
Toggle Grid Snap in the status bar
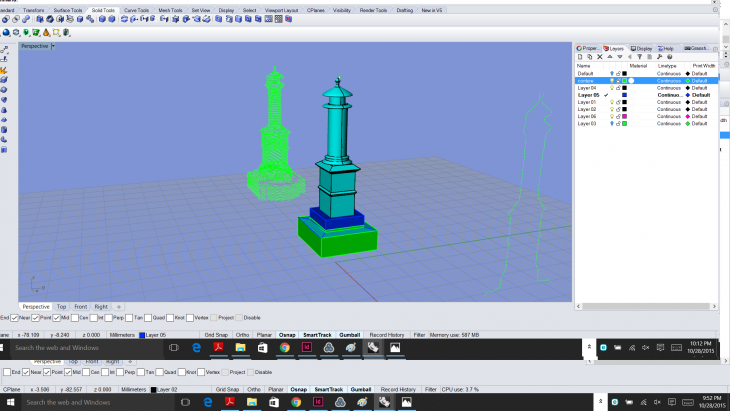tap(216, 334)
